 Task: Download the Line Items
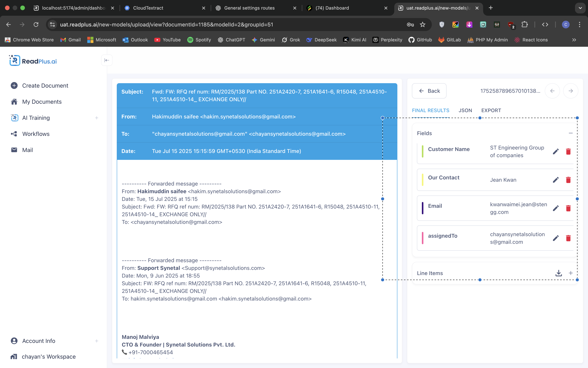point(559,273)
